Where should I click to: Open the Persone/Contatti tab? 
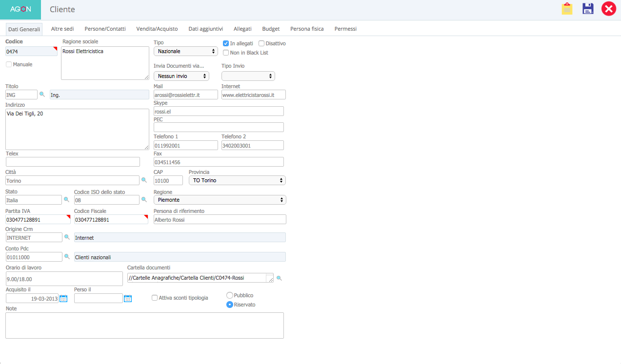click(x=105, y=29)
